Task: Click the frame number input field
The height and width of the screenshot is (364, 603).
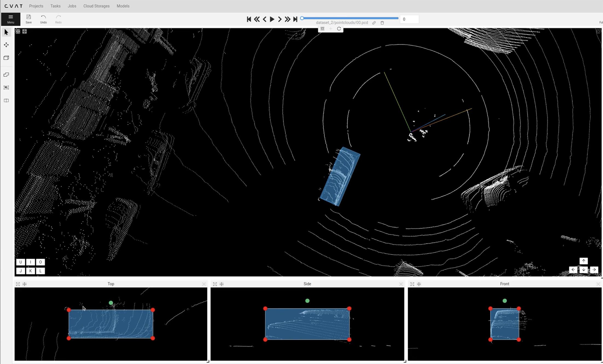Action: pyautogui.click(x=409, y=19)
